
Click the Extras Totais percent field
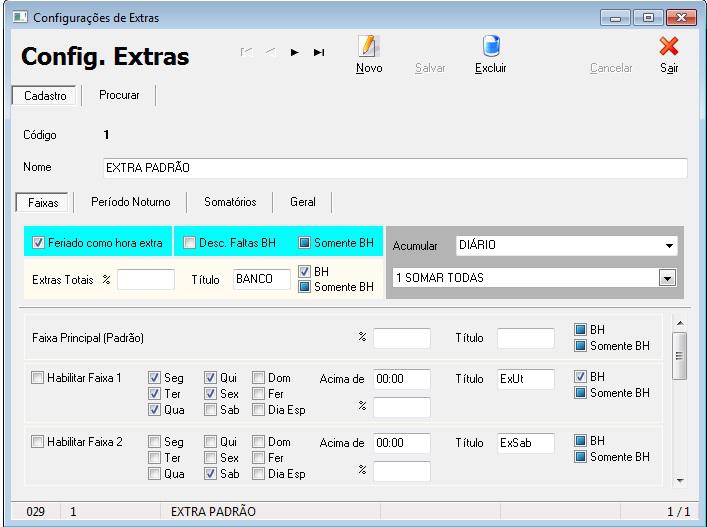point(145,280)
